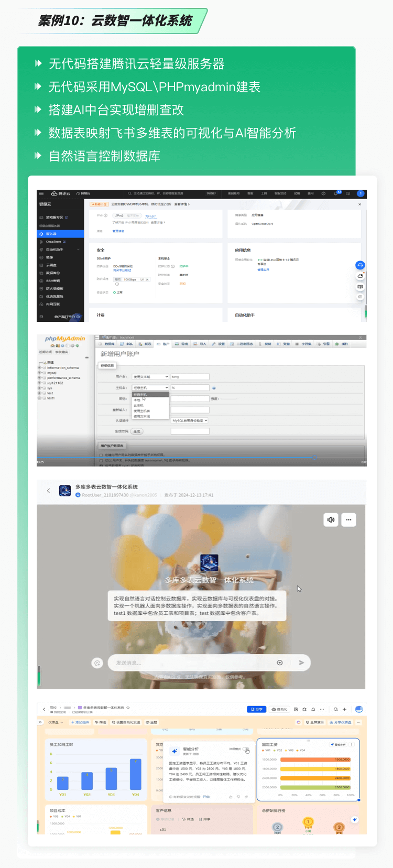Image resolution: width=393 pixels, height=868 pixels.
Task: Click the 多库多表云数智一体化系统 author avatar
Action: pyautogui.click(x=65, y=491)
